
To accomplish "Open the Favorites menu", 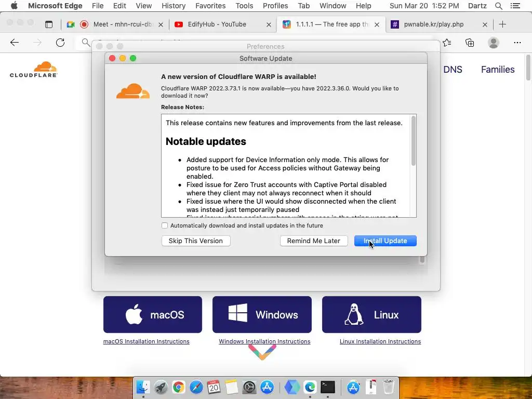I will tap(210, 6).
